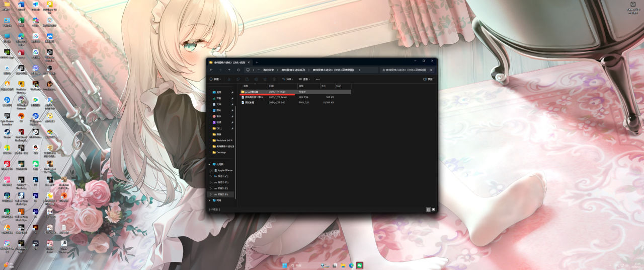
Task: Open the 新建 (New) dropdown
Action: [x=215, y=79]
